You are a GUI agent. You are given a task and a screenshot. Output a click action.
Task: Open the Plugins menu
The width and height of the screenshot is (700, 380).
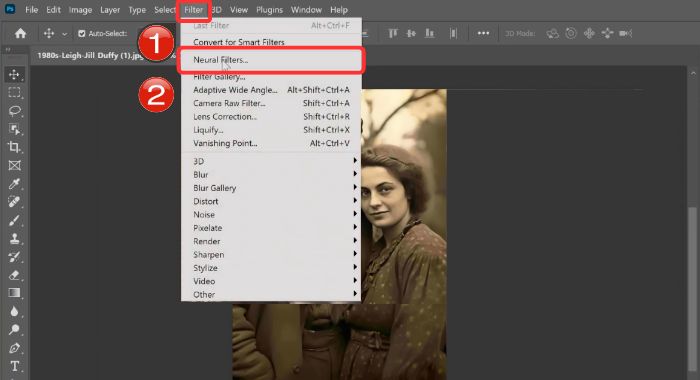pos(269,10)
